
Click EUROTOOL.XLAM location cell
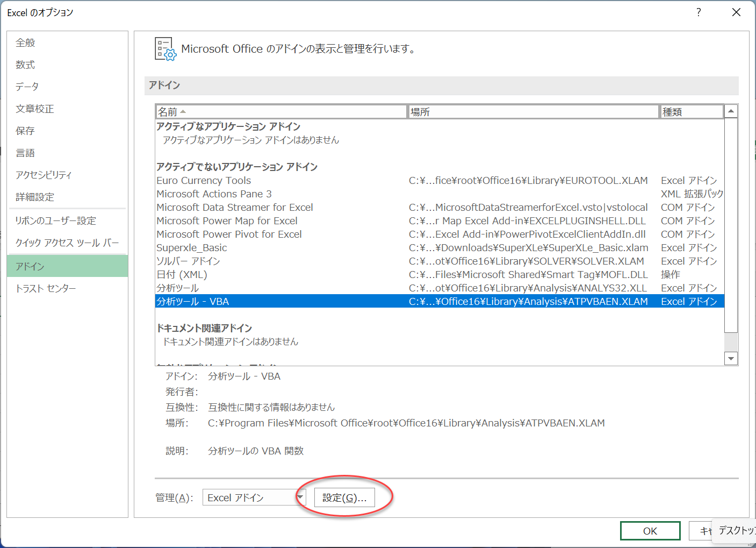pos(528,181)
